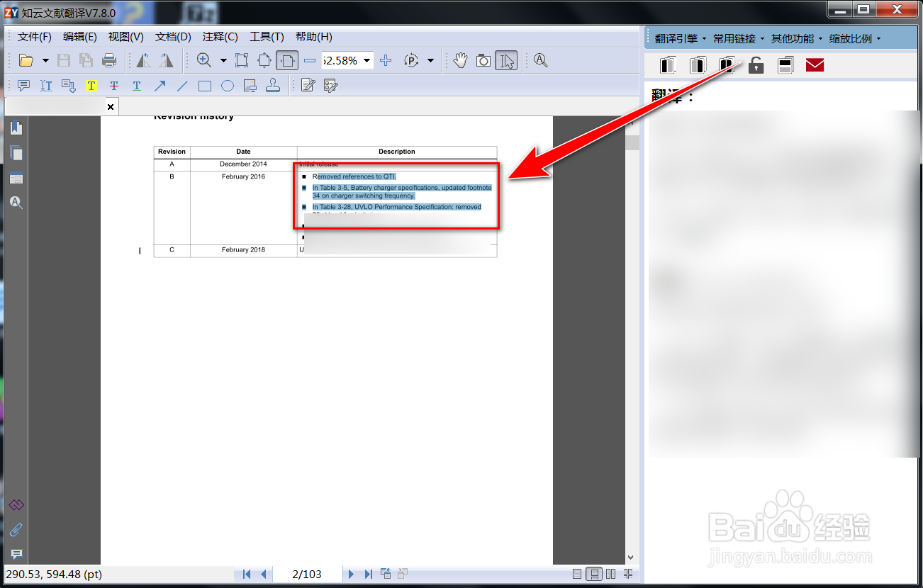Screen dimensions: 923x588
Task: Toggle the Select text cursor tool
Action: click(506, 60)
